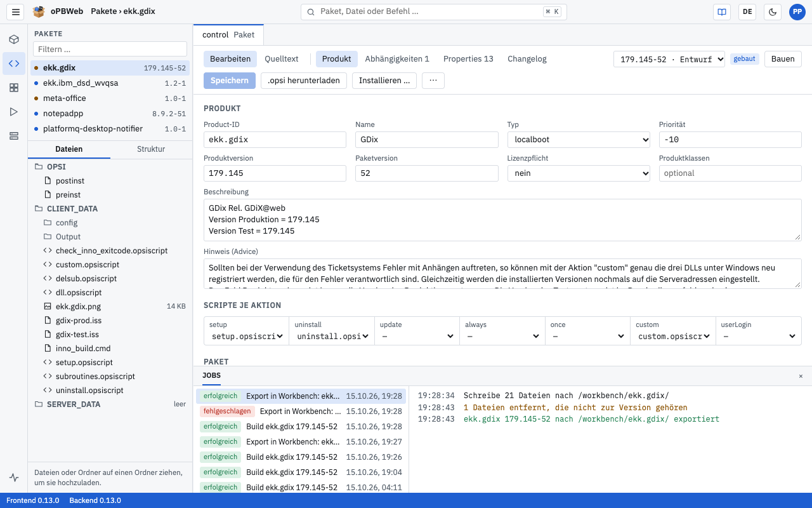
Task: Open the Lizenzpflicht dropdown
Action: tap(579, 173)
